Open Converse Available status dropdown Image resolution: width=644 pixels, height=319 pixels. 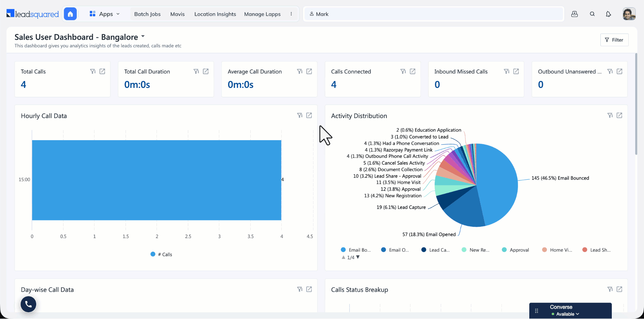[x=568, y=314]
